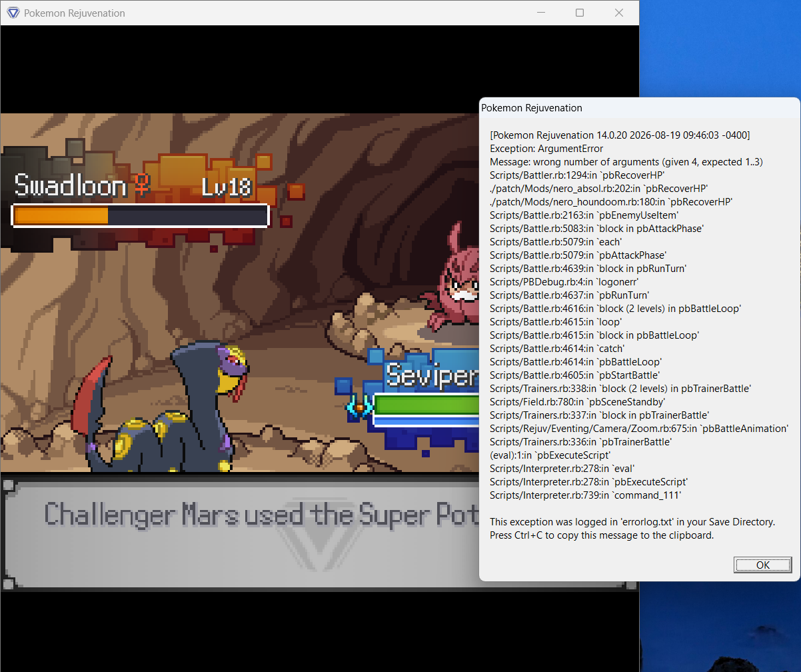This screenshot has width=801, height=672.
Task: Maximize the Pokemon Rejuvenation game window
Action: (580, 13)
